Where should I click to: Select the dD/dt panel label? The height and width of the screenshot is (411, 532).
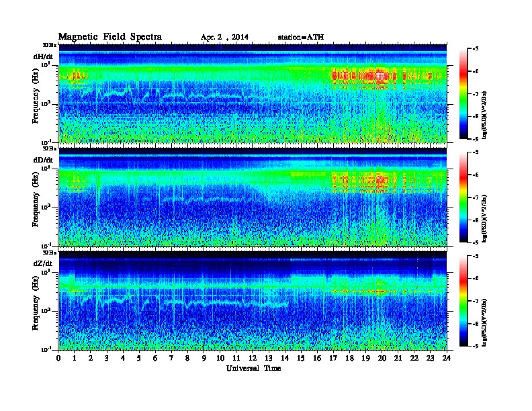point(43,160)
